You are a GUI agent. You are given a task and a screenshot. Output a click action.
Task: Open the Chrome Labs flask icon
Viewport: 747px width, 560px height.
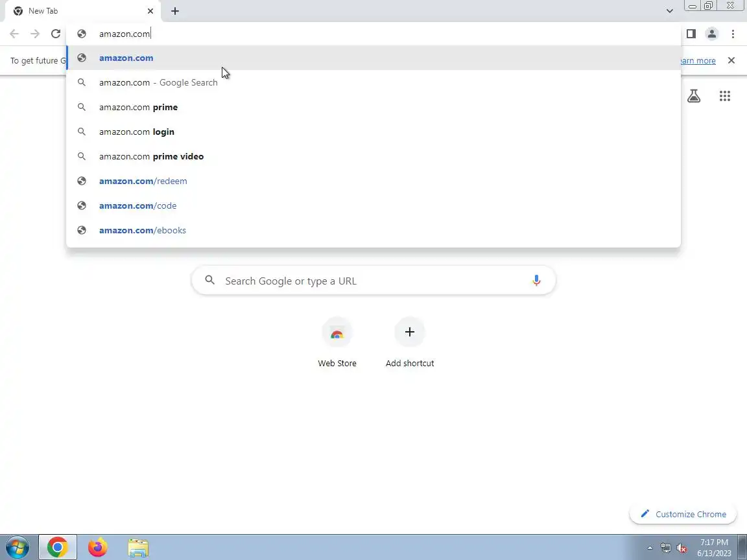click(694, 96)
